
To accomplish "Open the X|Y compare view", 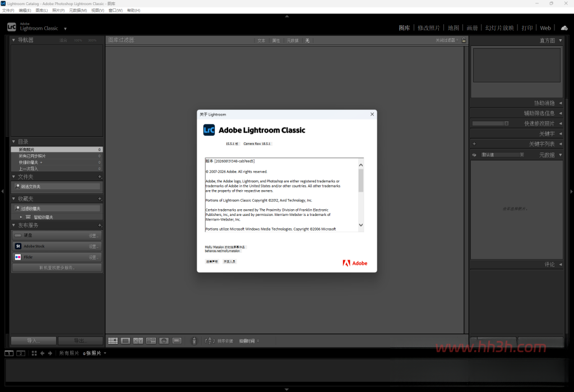I will click(x=138, y=341).
